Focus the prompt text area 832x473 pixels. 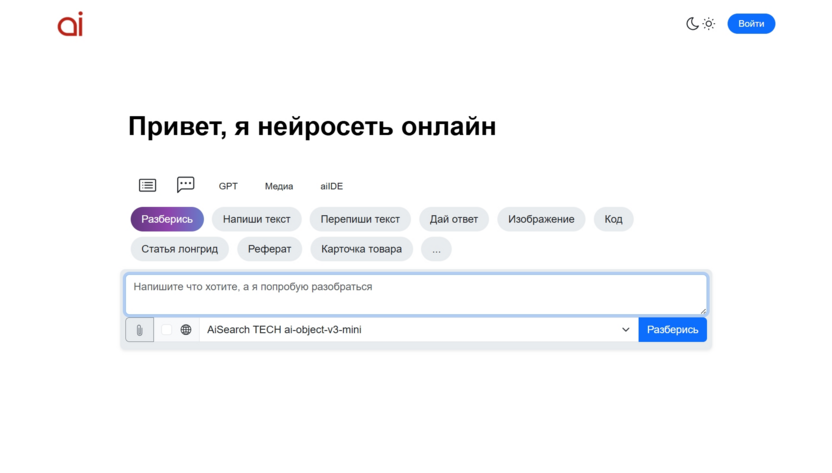coord(416,295)
